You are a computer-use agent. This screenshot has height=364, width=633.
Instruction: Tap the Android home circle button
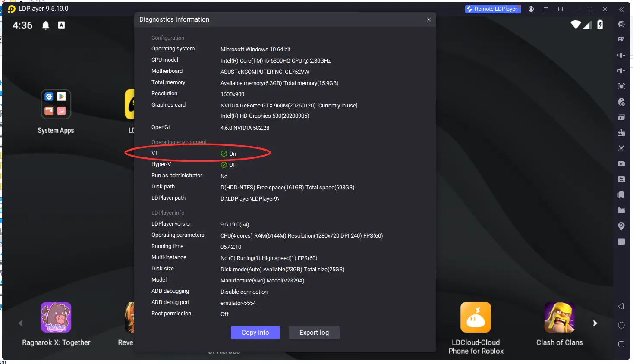[621, 325]
